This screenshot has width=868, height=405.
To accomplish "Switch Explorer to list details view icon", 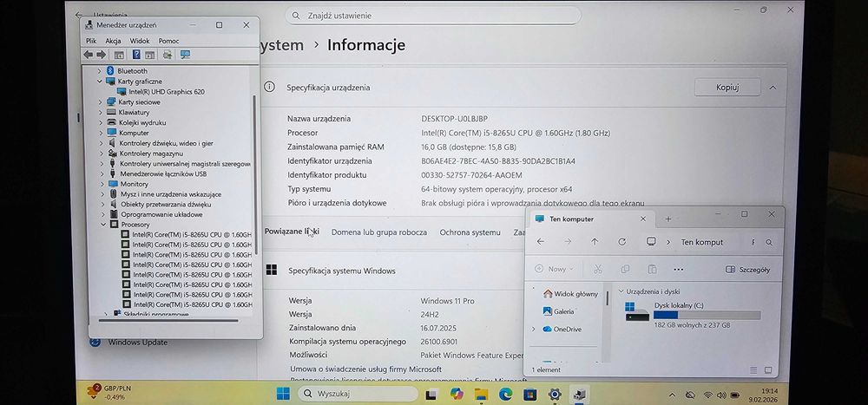I will (753, 370).
